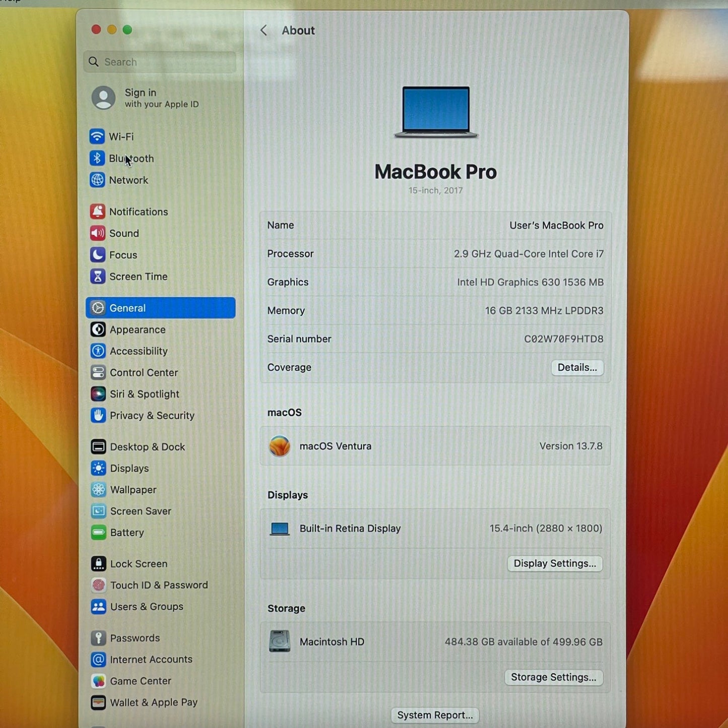Click the search magnifier icon

coord(94,62)
